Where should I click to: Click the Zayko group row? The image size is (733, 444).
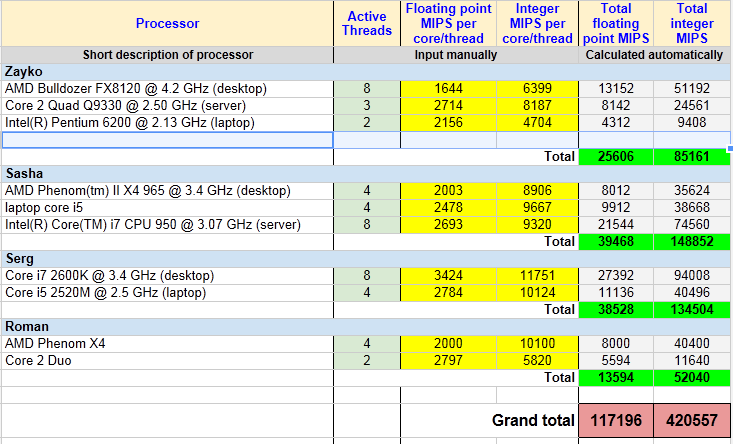click(366, 72)
